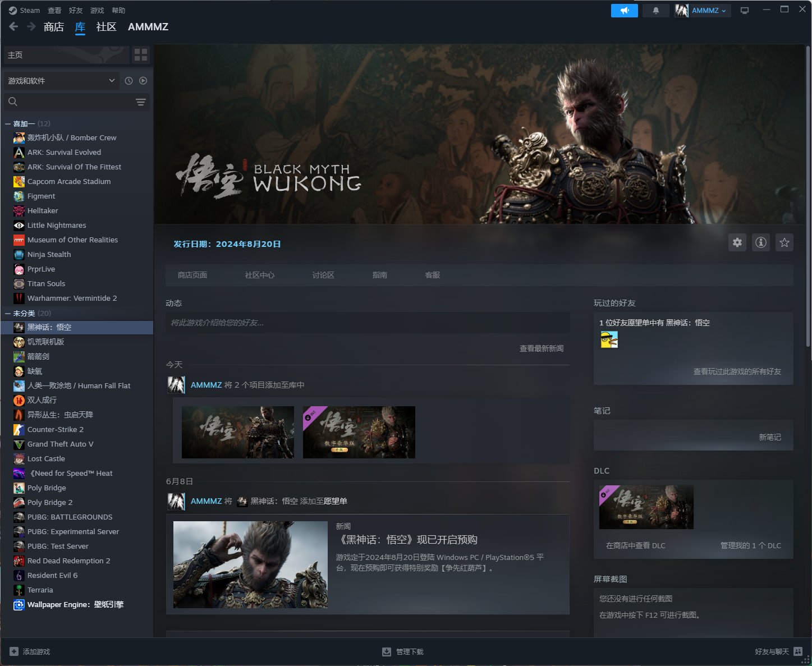Open friend avatar with wishlisted game
Screen dimensions: 812x666
609,339
